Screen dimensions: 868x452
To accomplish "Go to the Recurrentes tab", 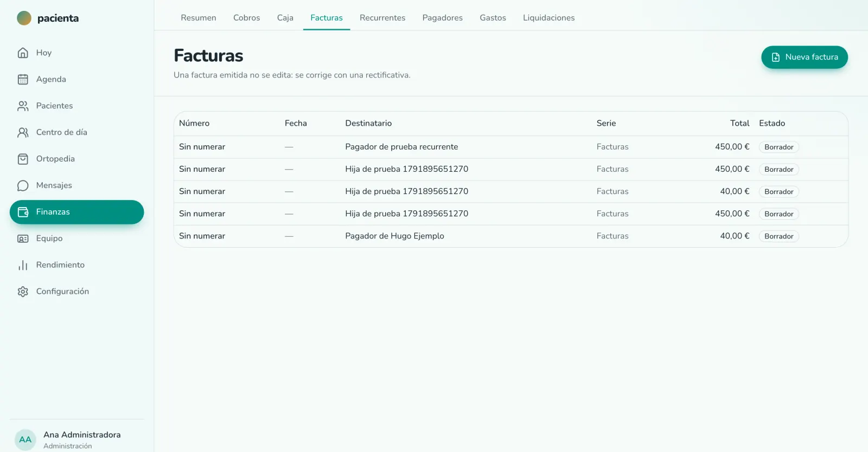I will pos(382,18).
